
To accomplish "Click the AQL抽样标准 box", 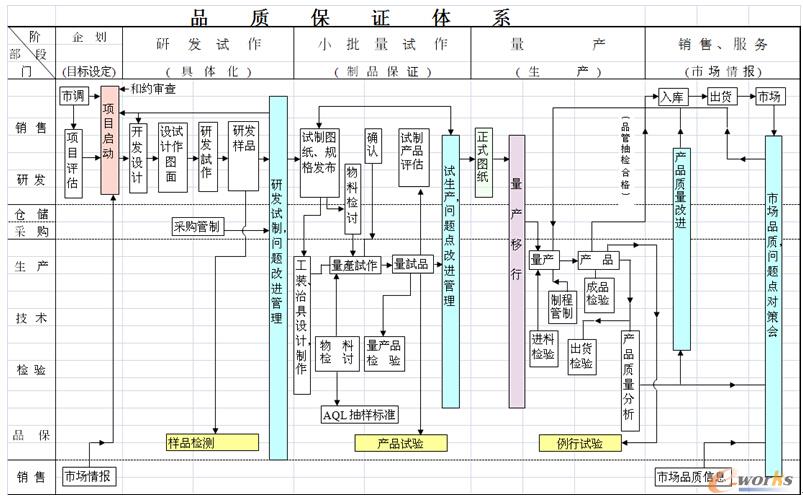I will [x=359, y=414].
